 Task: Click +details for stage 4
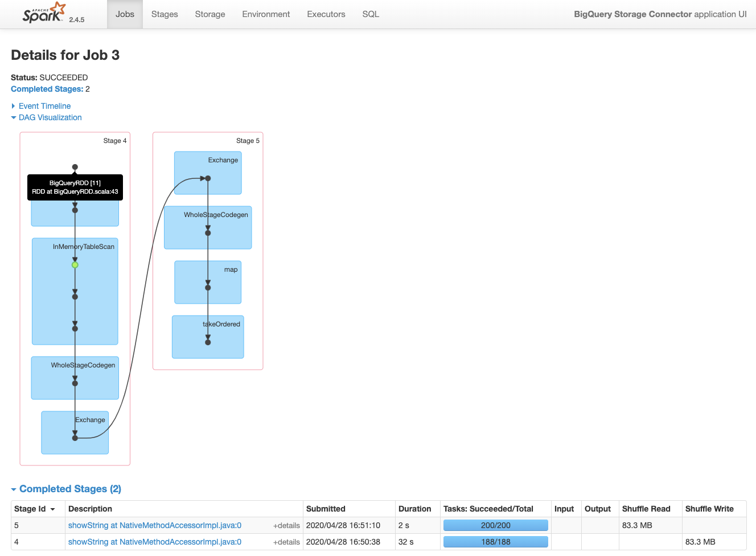pos(286,542)
